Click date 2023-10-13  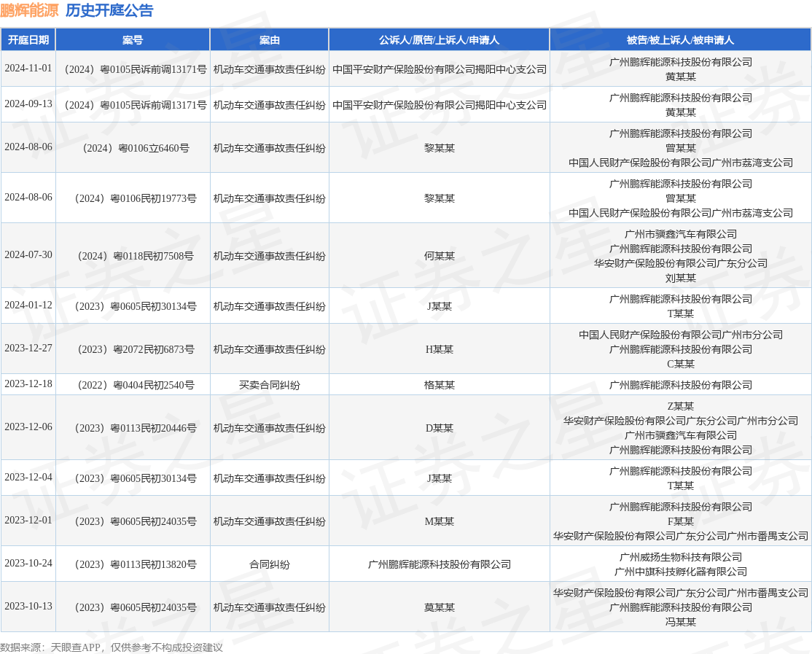pos(28,606)
